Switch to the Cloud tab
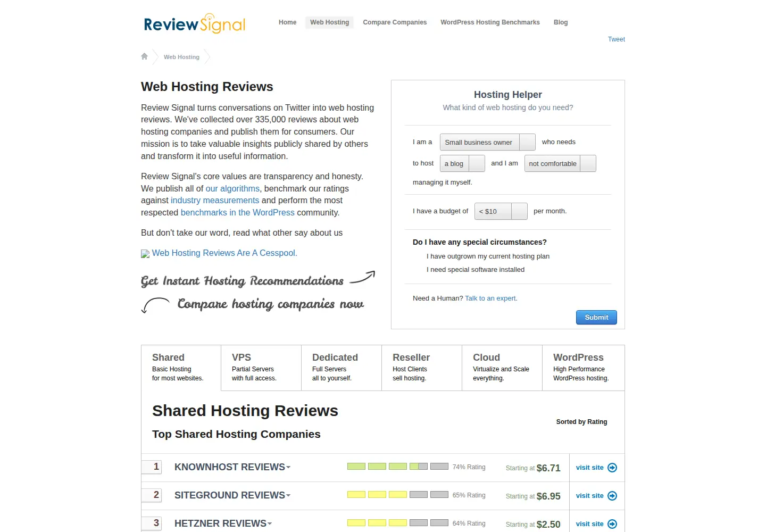Image resolution: width=766 pixels, height=532 pixels. 502,368
